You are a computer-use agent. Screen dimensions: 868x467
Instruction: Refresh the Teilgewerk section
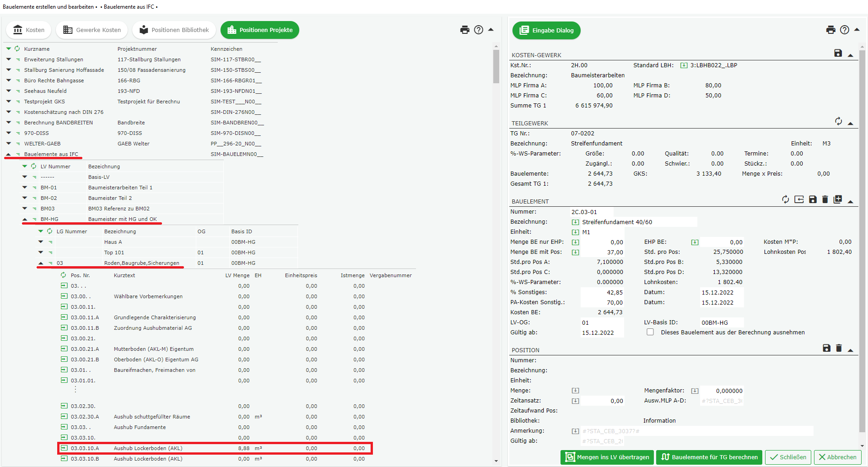(x=838, y=121)
